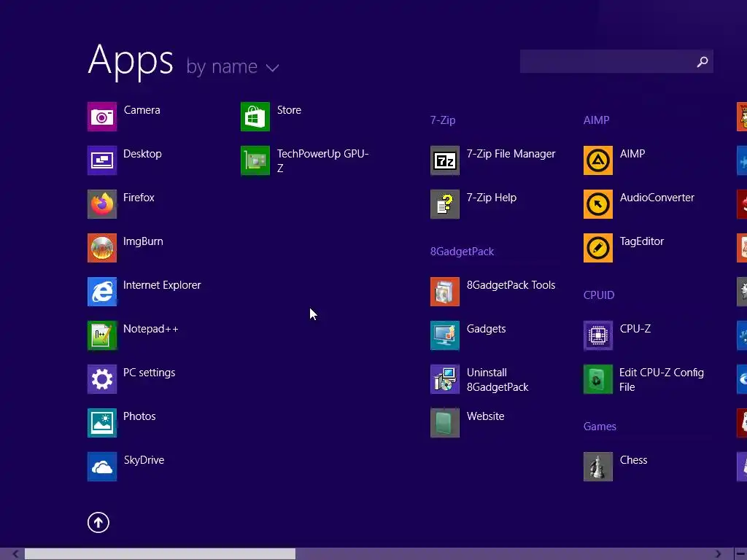Image resolution: width=747 pixels, height=560 pixels.
Task: Launch the Desktop tile icon
Action: pyautogui.click(x=102, y=160)
